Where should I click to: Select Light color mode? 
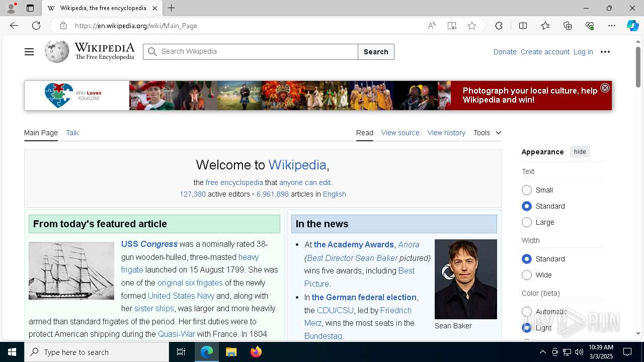[x=527, y=328]
